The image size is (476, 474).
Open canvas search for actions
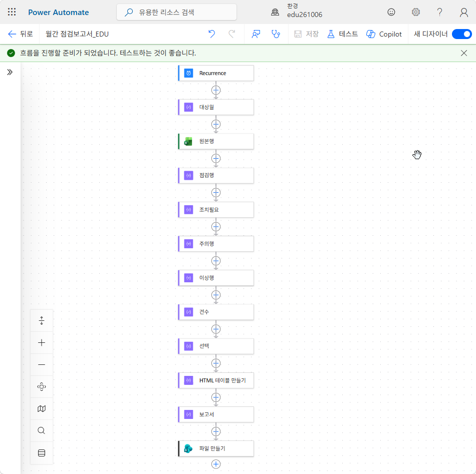(42, 430)
